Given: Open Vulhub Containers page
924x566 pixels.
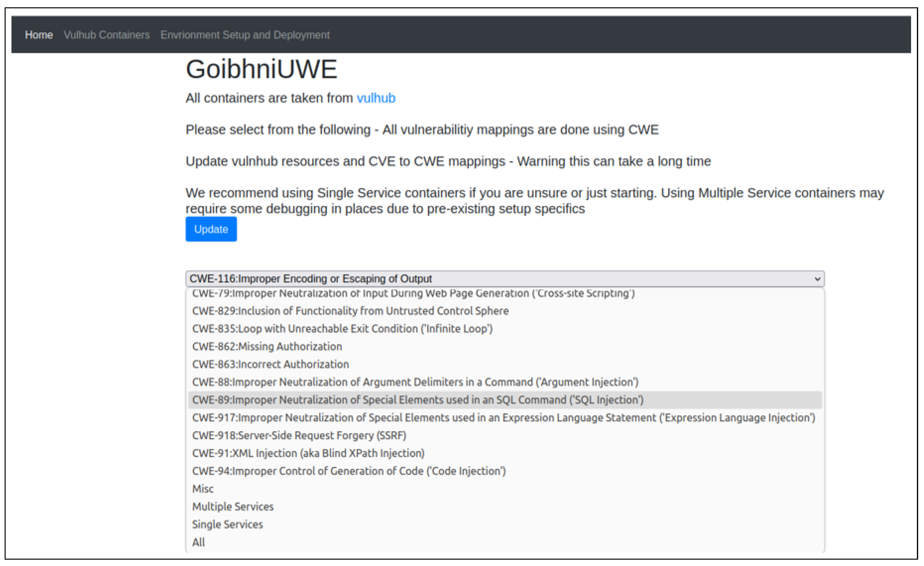Looking at the screenshot, I should coord(106,35).
